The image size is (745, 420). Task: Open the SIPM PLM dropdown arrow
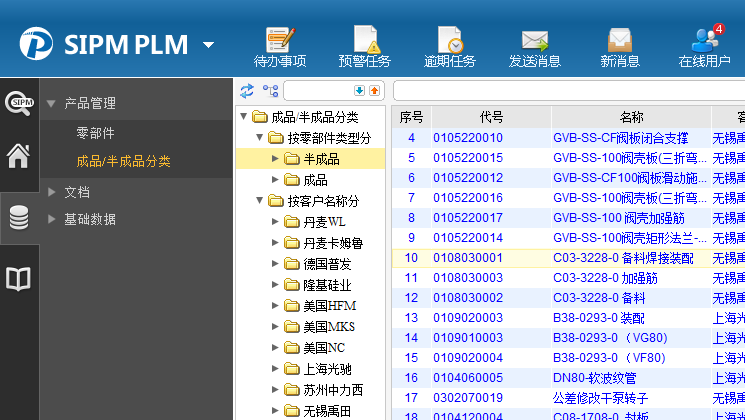(208, 45)
